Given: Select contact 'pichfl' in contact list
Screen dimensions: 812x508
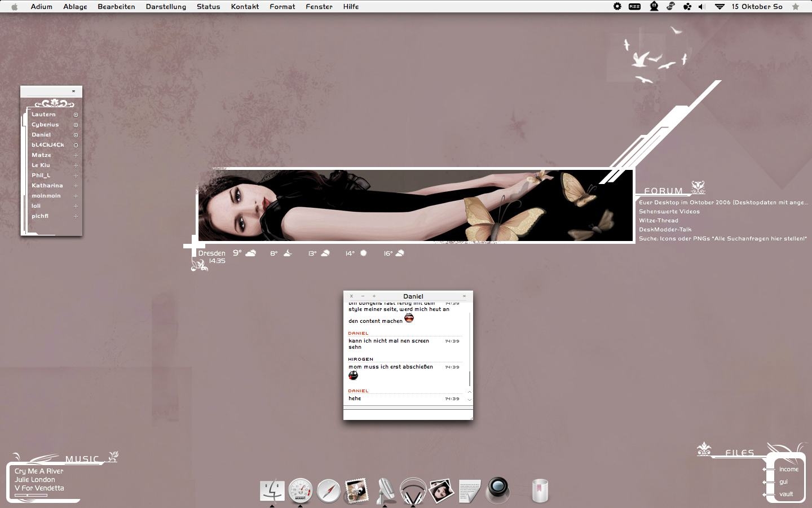Looking at the screenshot, I should point(40,216).
